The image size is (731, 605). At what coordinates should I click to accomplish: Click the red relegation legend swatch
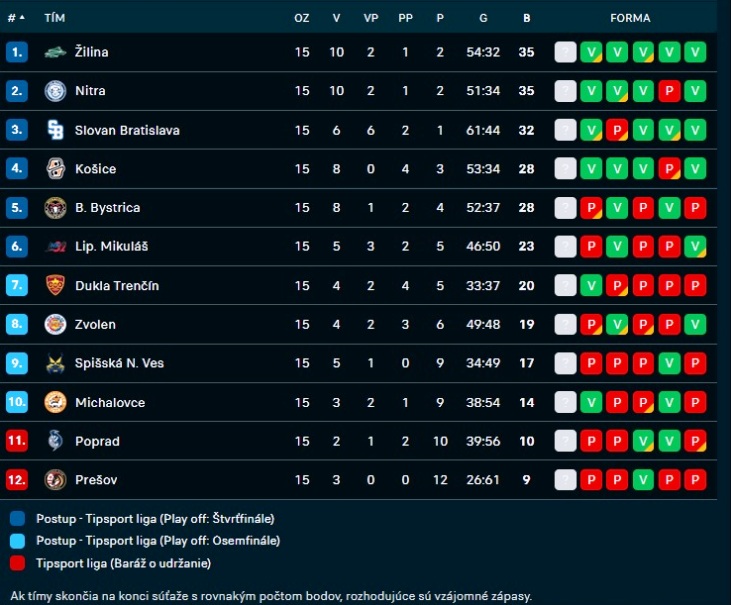point(18,563)
